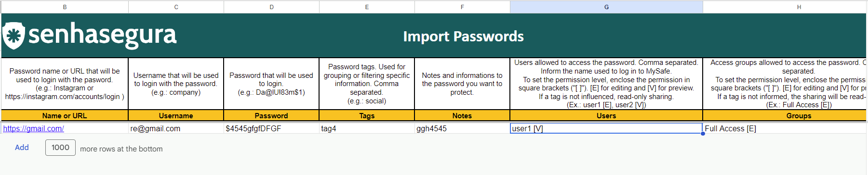Click the 'more rows at the bottom' label
The height and width of the screenshot is (175, 868).
(x=121, y=149)
